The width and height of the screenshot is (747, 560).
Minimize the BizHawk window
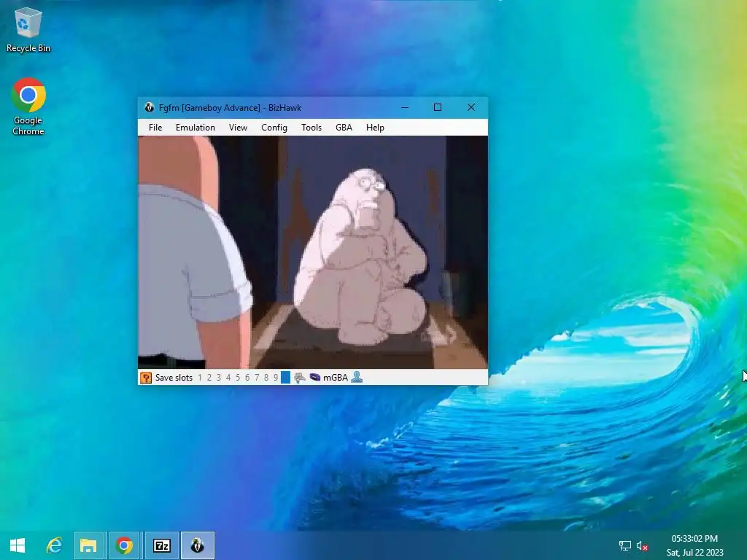coord(405,108)
